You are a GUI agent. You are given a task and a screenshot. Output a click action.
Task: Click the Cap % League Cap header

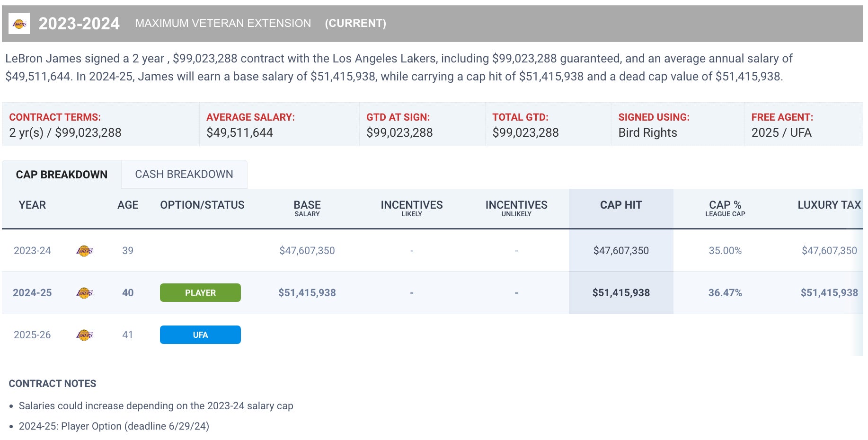(725, 208)
